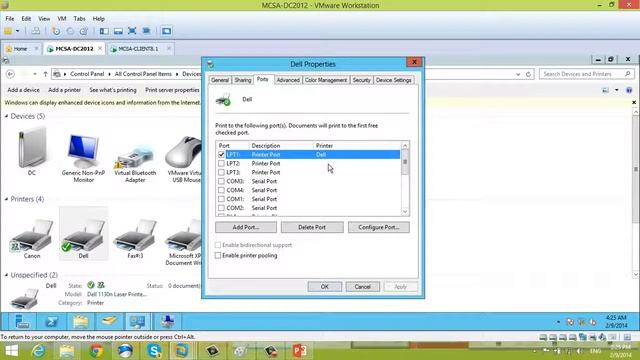Check the COM4 port checkbox

click(x=221, y=190)
